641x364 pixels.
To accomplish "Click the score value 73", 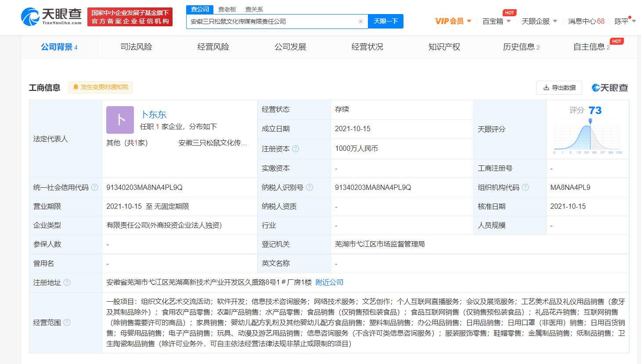I will (595, 110).
